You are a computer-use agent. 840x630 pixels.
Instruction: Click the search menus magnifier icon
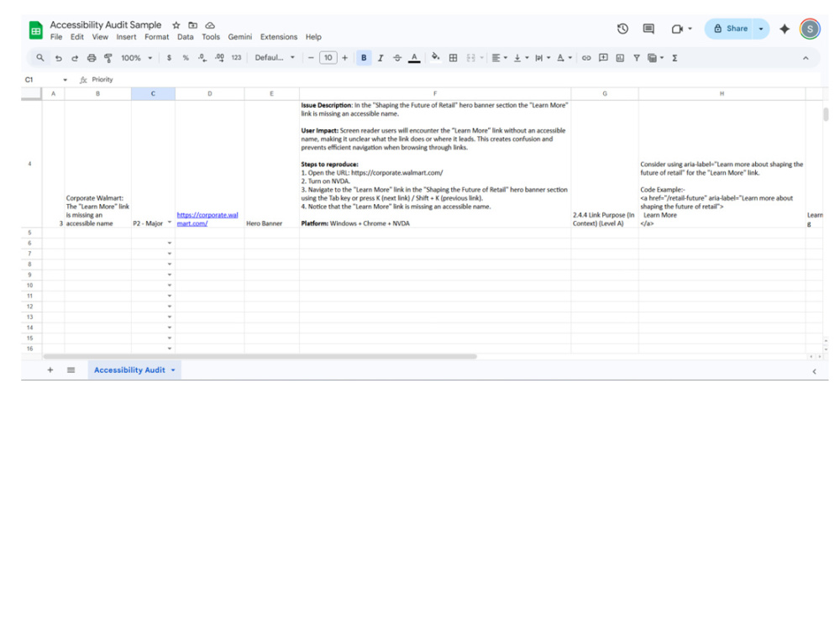tap(40, 58)
